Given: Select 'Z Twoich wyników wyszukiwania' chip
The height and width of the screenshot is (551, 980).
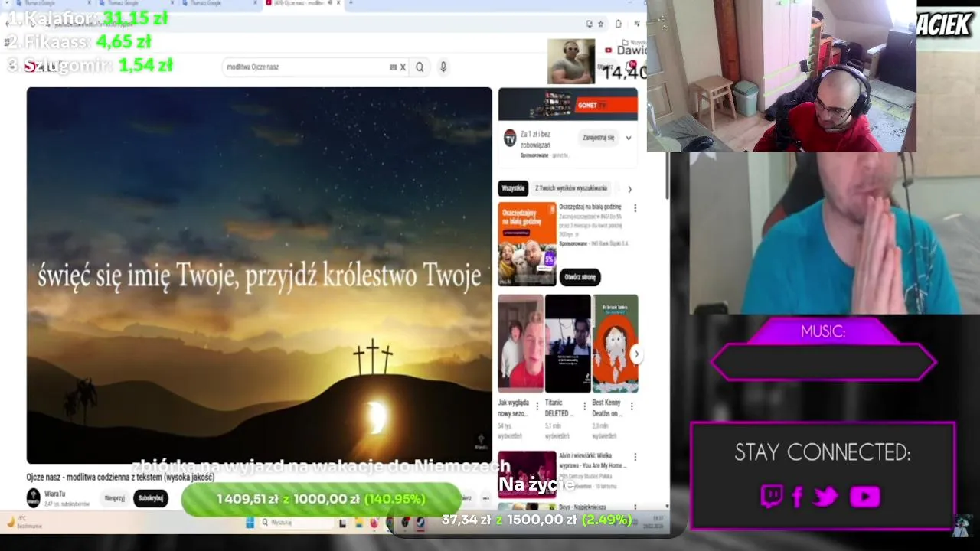Looking at the screenshot, I should click(571, 188).
